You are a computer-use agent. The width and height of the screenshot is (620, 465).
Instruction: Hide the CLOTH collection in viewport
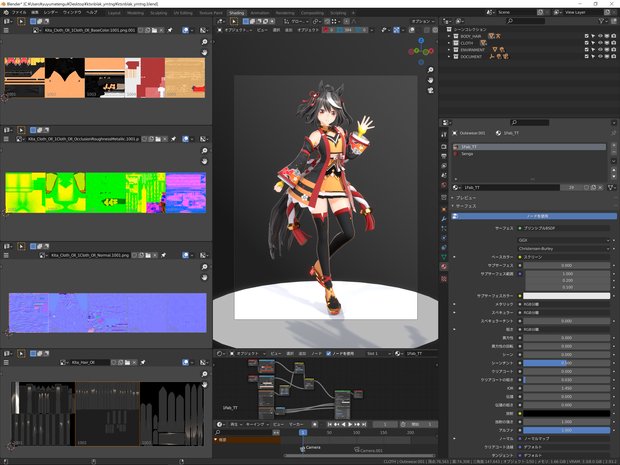click(x=600, y=43)
